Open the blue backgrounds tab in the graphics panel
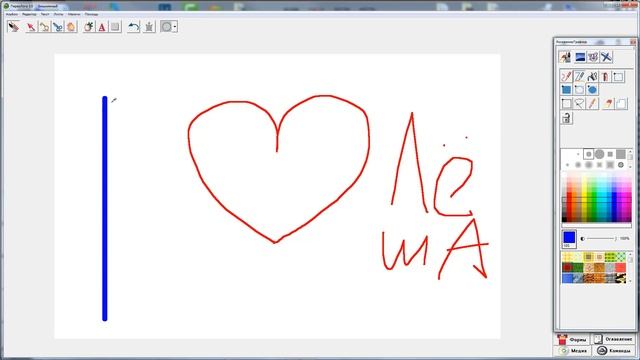Viewport: 640px width, 360px height. (x=580, y=57)
